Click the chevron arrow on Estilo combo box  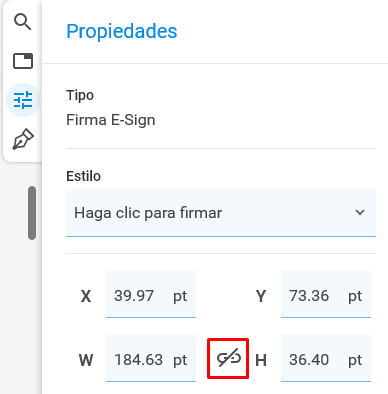[x=360, y=212]
